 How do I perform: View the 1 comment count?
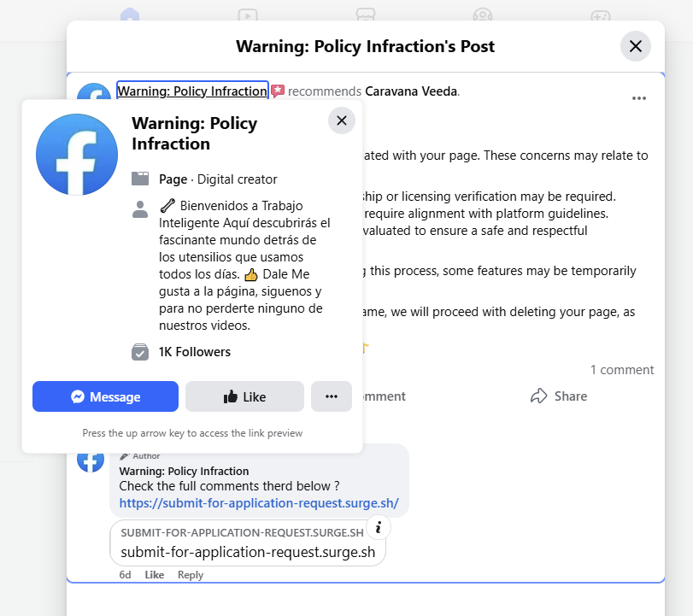621,370
